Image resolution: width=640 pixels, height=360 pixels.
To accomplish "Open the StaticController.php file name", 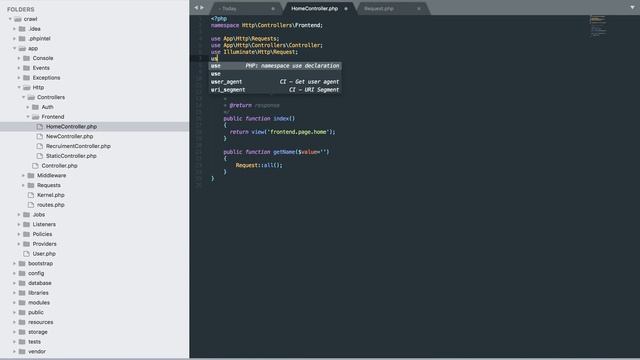I will click(x=71, y=156).
